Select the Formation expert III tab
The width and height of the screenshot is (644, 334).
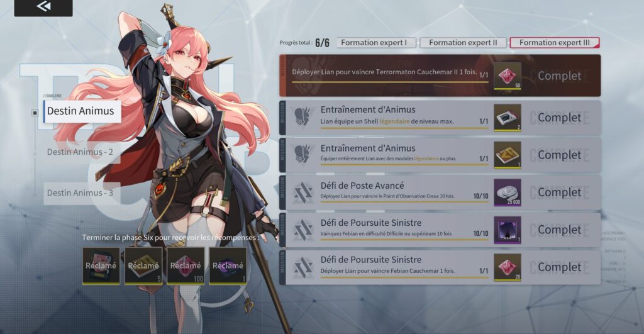(x=555, y=42)
